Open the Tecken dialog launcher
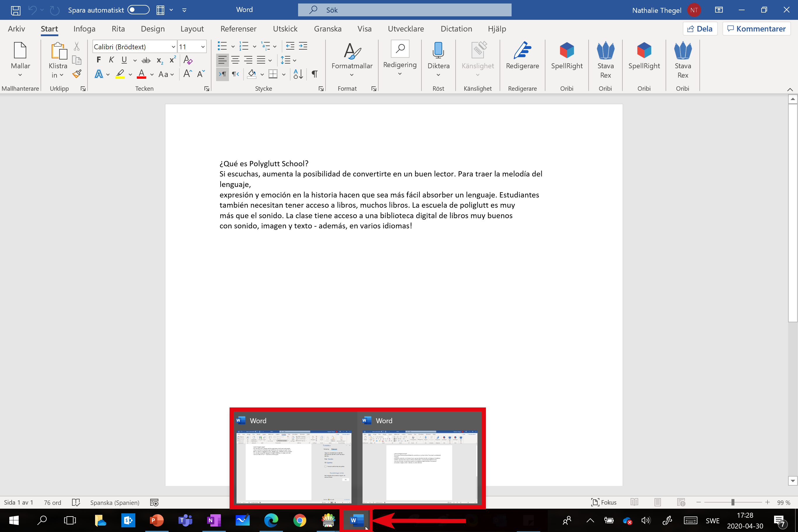798x532 pixels. (x=206, y=89)
